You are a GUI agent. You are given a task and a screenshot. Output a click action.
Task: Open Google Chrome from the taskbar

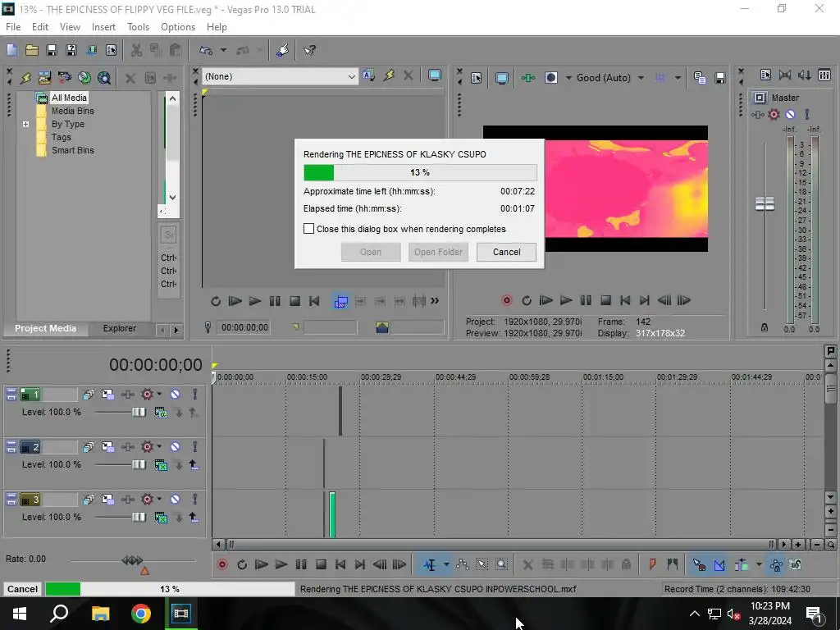coord(141,614)
